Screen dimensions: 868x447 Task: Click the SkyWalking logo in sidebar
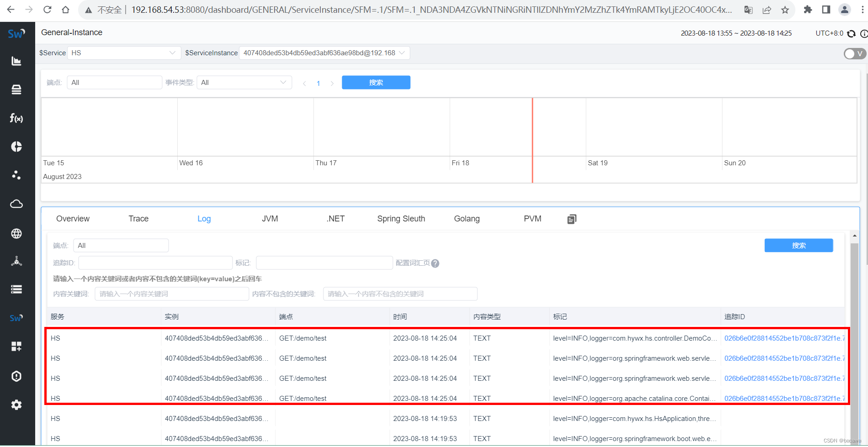(x=16, y=33)
